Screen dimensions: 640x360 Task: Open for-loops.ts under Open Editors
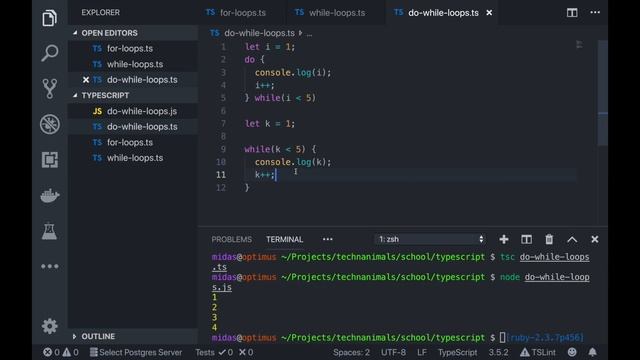[x=133, y=49]
